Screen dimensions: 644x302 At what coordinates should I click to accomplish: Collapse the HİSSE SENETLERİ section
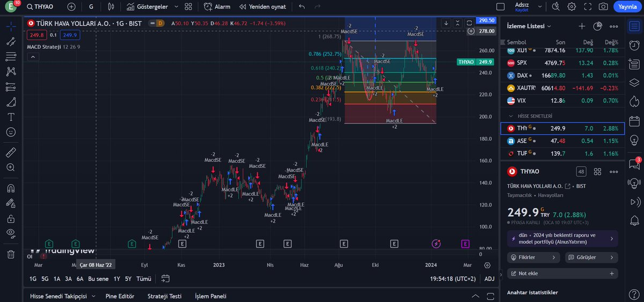[x=510, y=116]
